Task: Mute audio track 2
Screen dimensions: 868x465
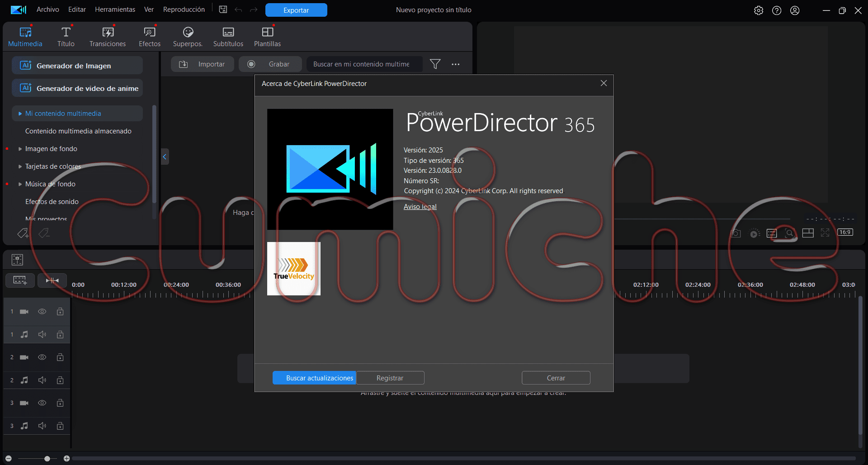Action: pyautogui.click(x=42, y=380)
